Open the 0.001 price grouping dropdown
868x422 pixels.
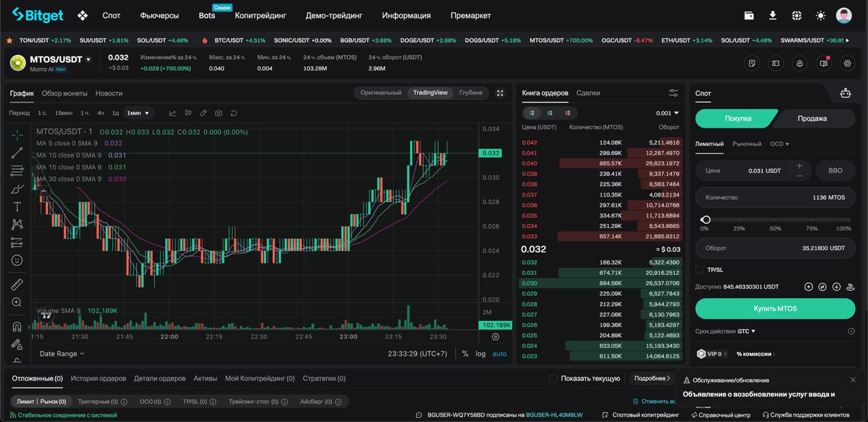667,113
